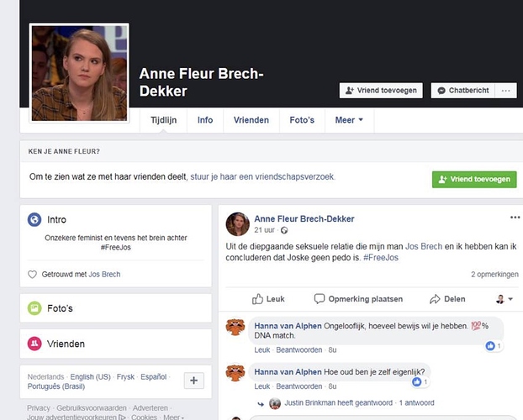
Task: Switch language to Português (Brasil)
Action: click(x=56, y=386)
